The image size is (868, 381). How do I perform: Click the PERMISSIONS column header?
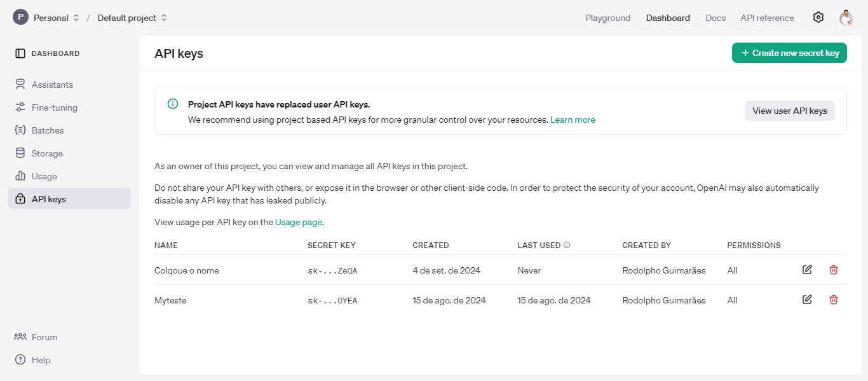pos(754,245)
